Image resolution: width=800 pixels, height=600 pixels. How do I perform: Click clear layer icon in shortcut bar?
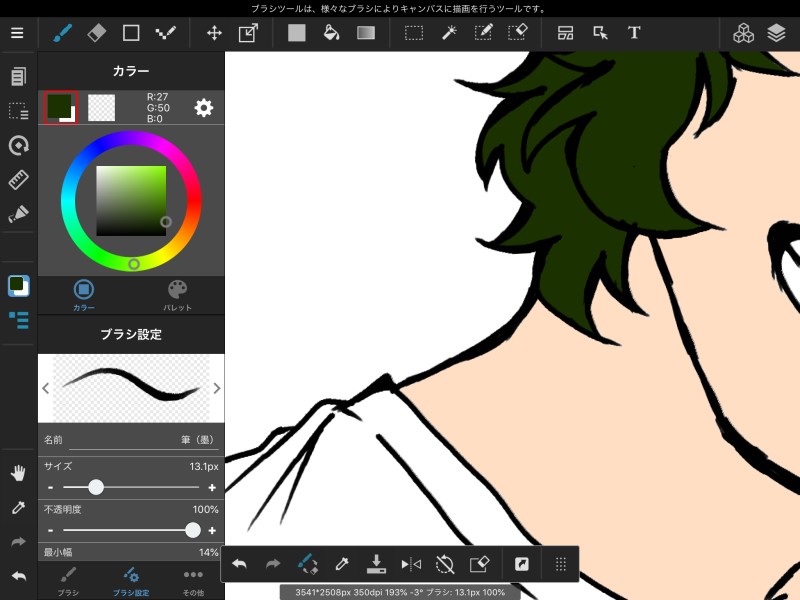point(480,564)
